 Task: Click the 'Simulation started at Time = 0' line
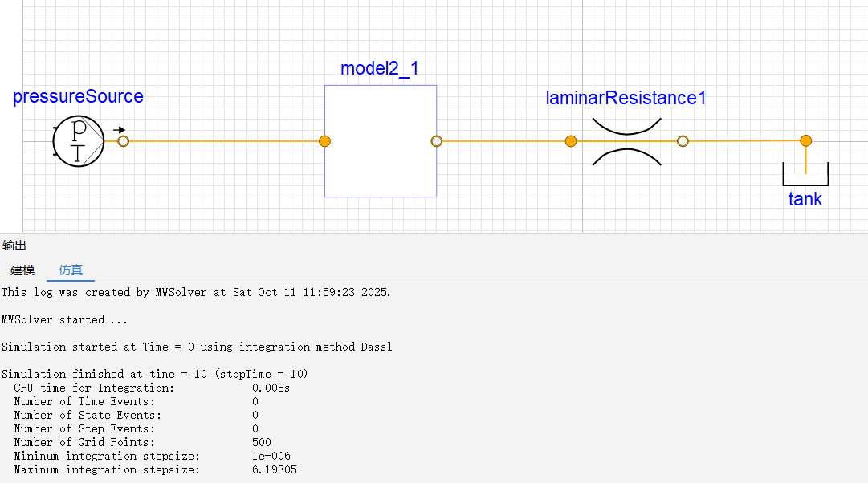197,347
